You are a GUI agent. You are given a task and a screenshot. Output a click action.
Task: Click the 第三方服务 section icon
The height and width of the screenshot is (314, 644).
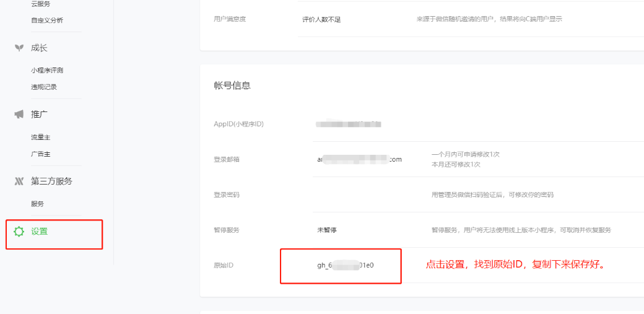(19, 181)
